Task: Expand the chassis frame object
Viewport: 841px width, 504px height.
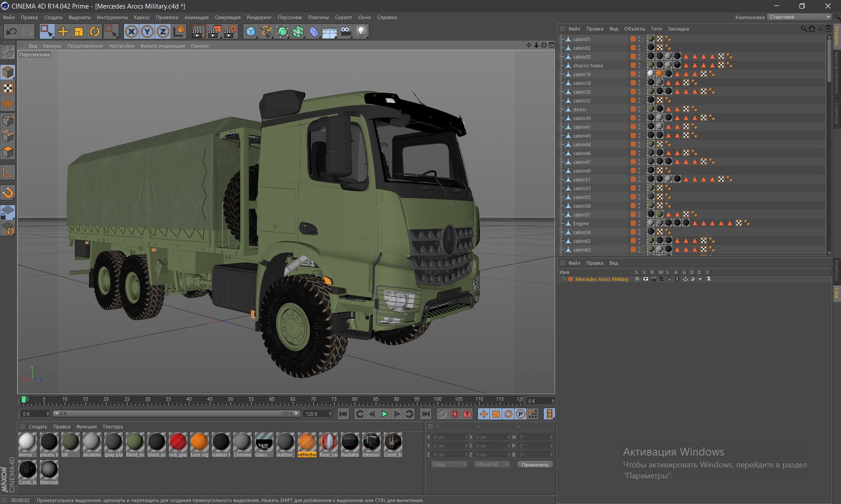Action: tap(563, 66)
